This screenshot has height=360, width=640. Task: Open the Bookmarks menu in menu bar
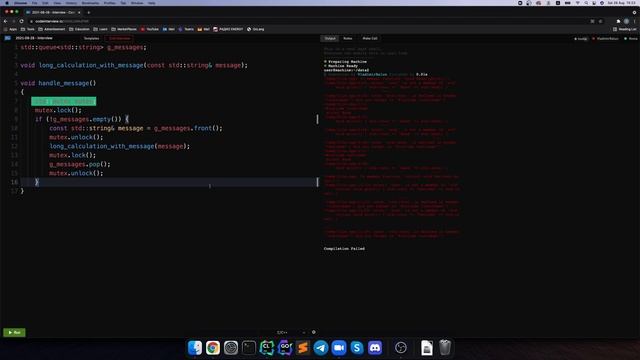coord(90,3)
